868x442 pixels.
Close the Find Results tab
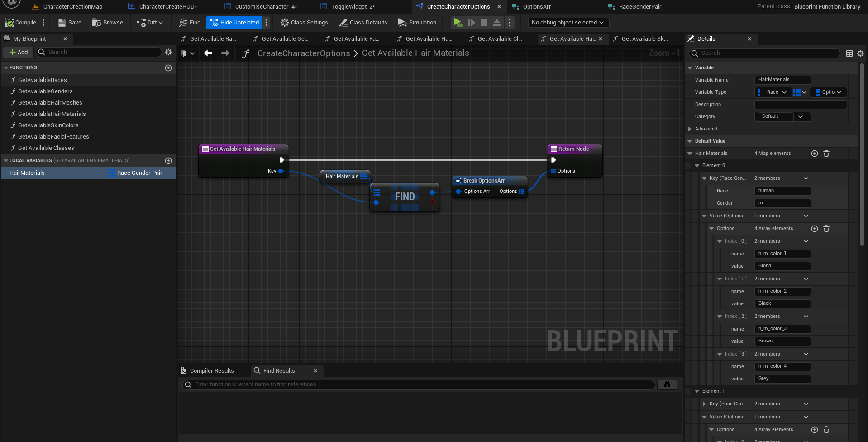pos(315,371)
